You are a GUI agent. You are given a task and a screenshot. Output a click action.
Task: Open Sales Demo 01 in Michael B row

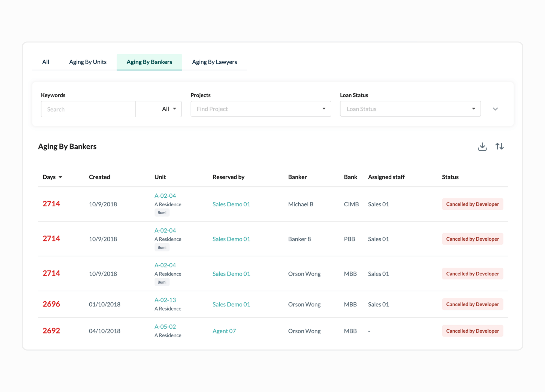coord(231,204)
